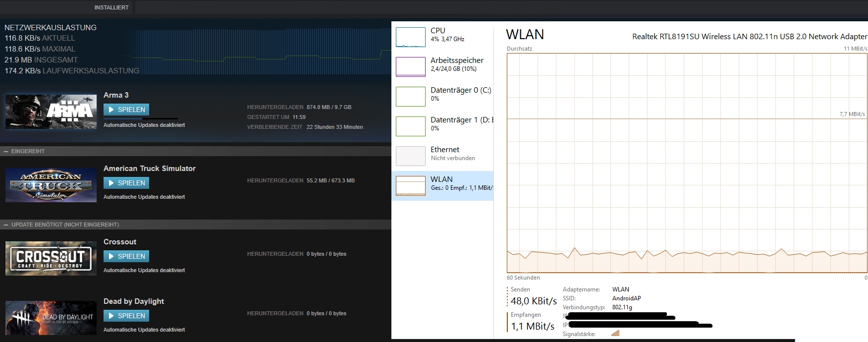Click WLAN mini graph thumbnail
Screen dimensions: 868x342
coord(411,186)
